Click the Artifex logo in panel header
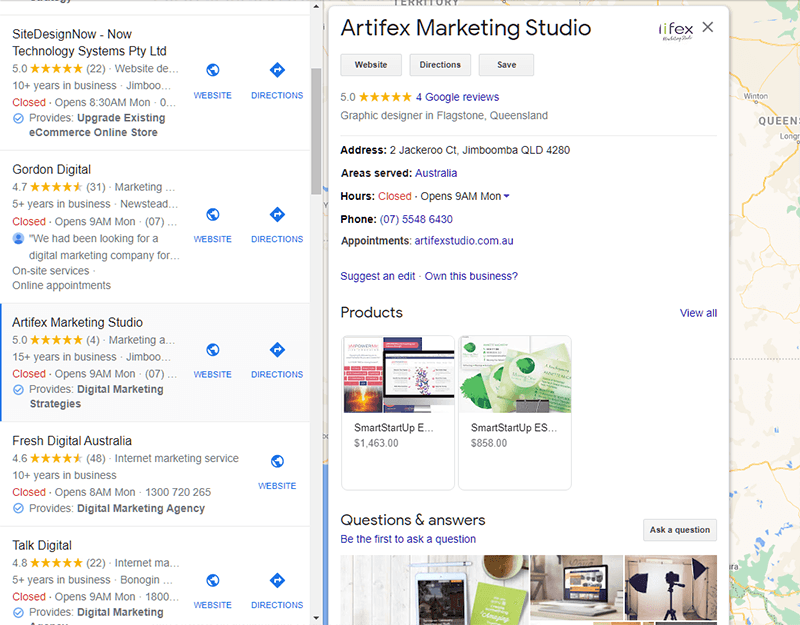Screen dimensions: 800x625 pos(676,31)
